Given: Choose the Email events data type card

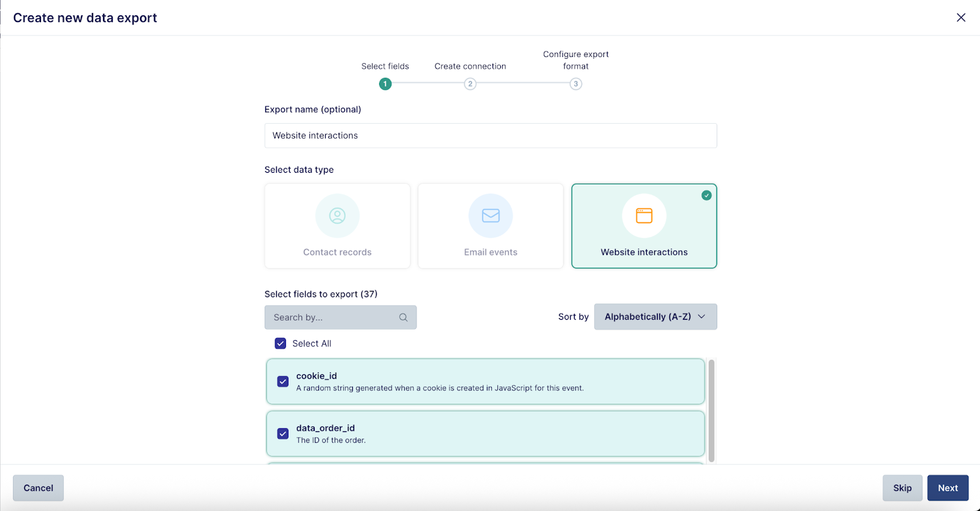Looking at the screenshot, I should [491, 226].
